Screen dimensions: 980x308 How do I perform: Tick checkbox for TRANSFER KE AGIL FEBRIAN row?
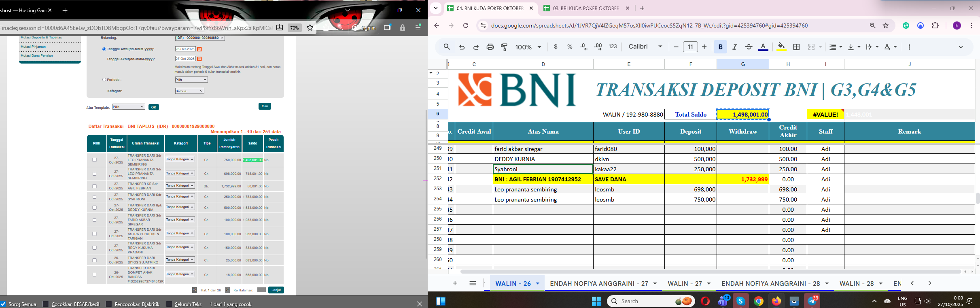[x=95, y=186]
